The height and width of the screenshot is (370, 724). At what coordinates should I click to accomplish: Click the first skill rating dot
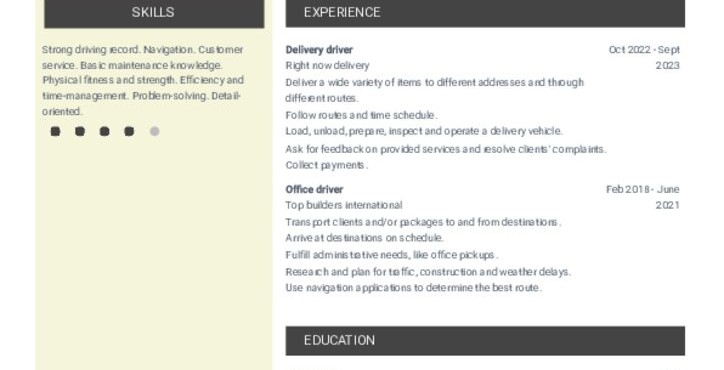pos(55,132)
